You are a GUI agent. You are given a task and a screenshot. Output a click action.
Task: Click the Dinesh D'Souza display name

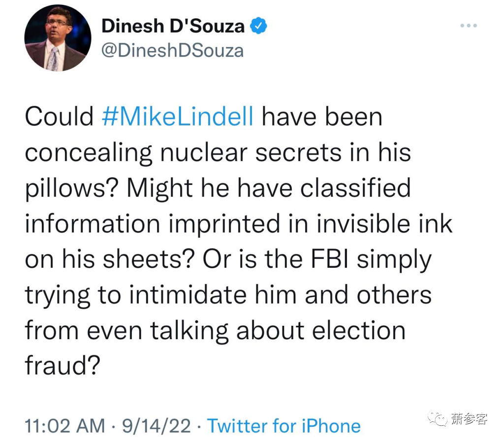(173, 26)
